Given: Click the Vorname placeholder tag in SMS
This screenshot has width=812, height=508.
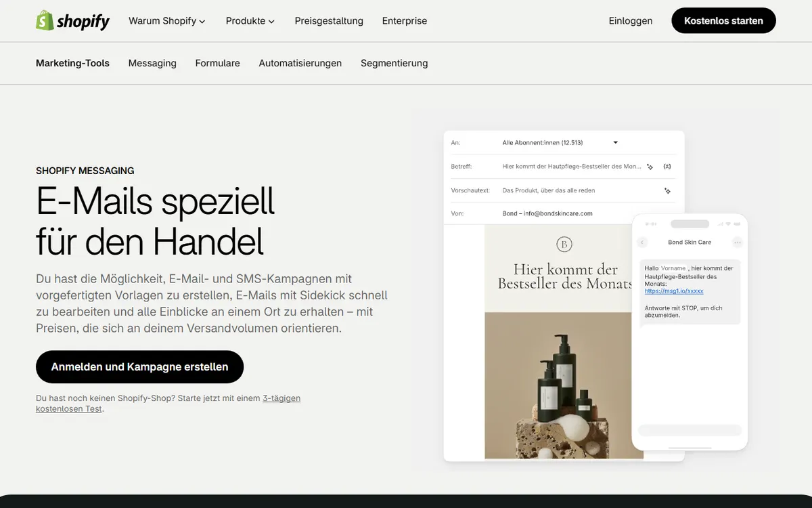Looking at the screenshot, I should (x=673, y=269).
